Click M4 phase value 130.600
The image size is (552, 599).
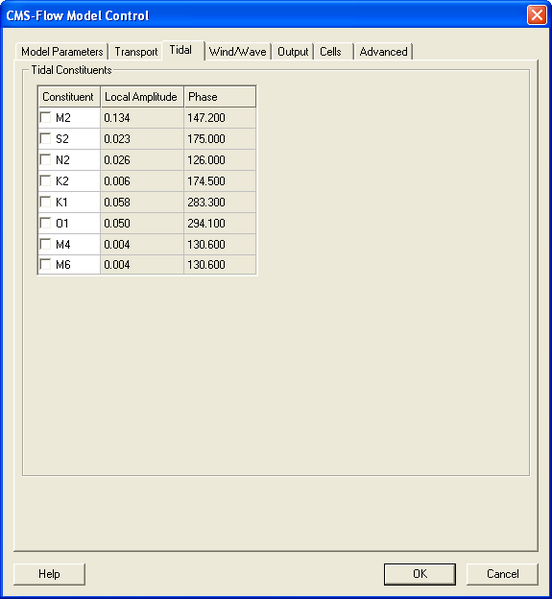(x=220, y=244)
